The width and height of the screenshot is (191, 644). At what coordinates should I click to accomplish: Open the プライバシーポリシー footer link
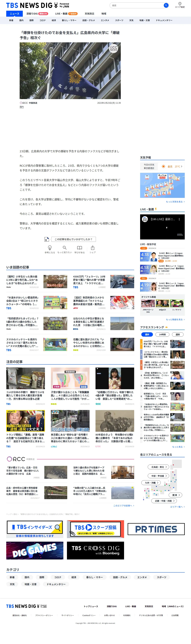(x=44, y=615)
